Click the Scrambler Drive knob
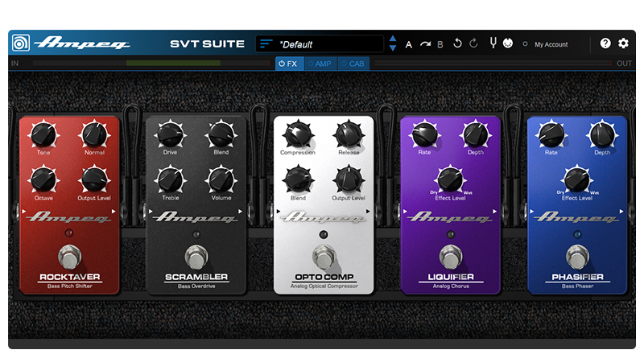This screenshot has height=354, width=644. tap(170, 134)
